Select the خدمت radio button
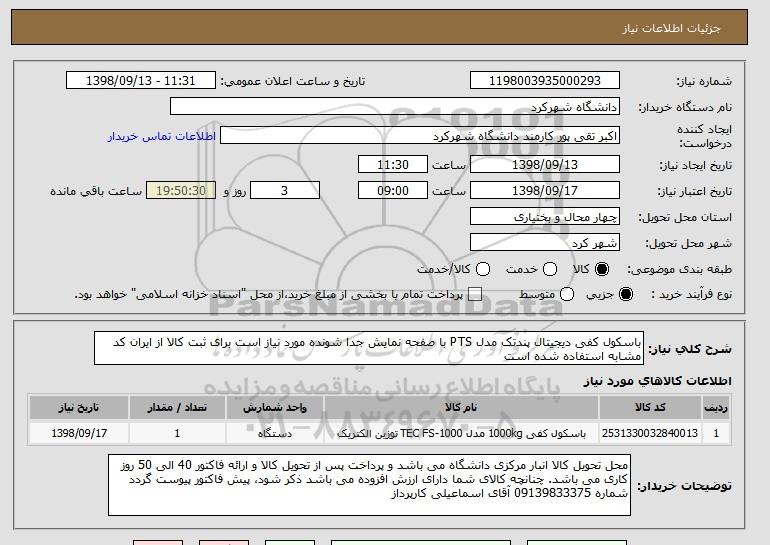This screenshot has width=770, height=545. click(550, 269)
